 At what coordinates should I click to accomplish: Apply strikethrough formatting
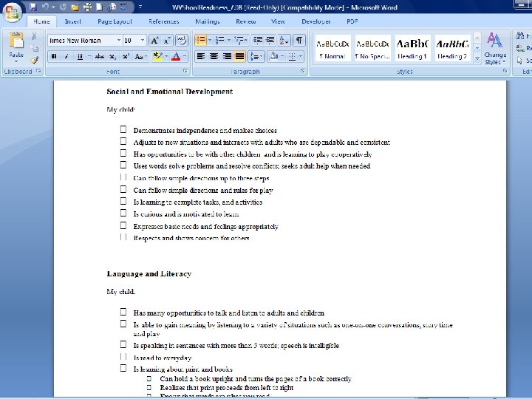(x=100, y=56)
